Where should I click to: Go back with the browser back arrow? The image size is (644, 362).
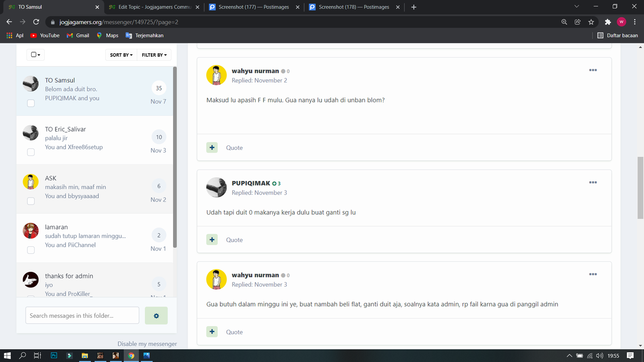(x=9, y=22)
